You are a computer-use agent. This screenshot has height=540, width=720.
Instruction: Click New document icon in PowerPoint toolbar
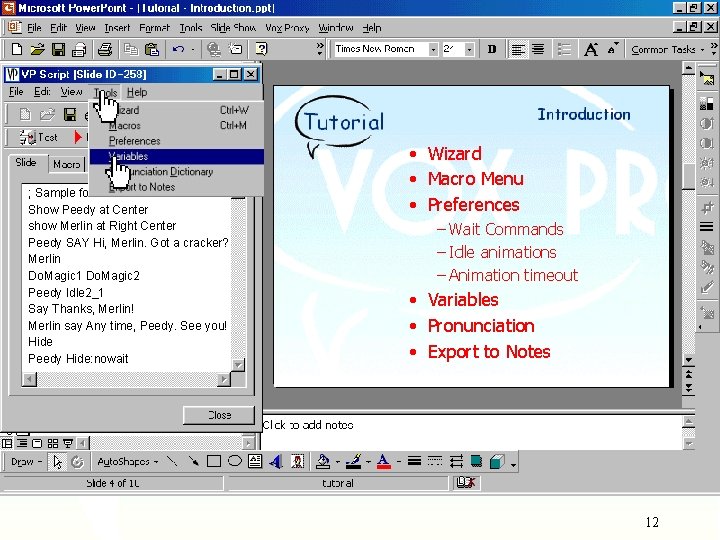pyautogui.click(x=17, y=49)
